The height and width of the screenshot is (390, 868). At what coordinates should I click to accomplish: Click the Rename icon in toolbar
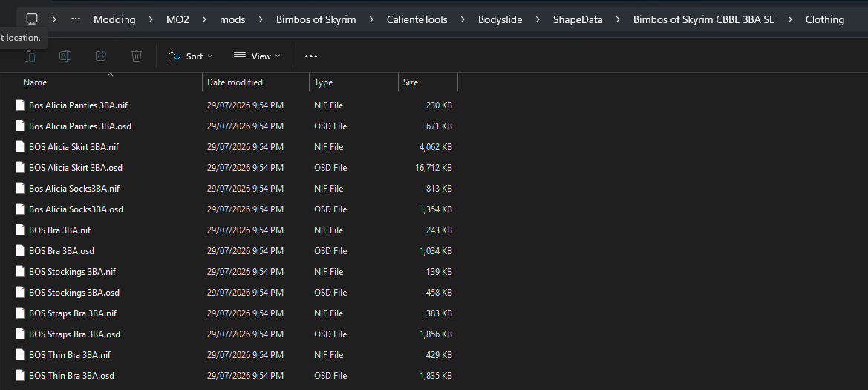(65, 56)
